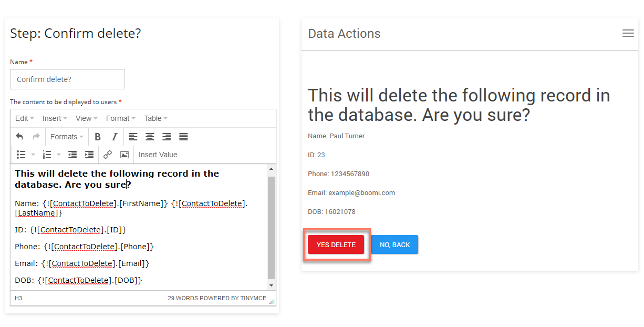Click the editor heading 'This will delete the following'
This screenshot has width=644, height=327.
(117, 179)
